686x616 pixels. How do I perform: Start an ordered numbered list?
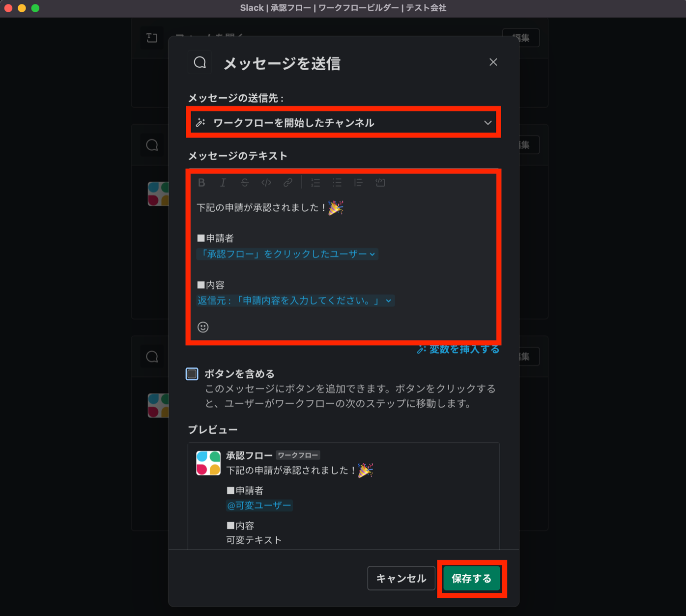coord(315,183)
